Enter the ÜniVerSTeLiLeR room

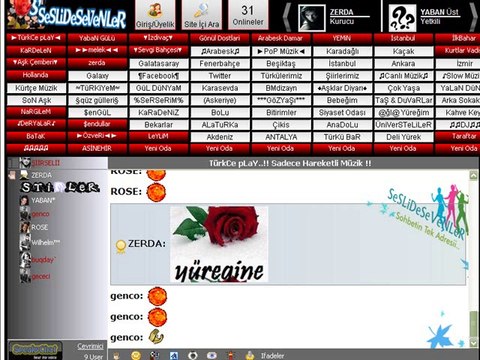coord(404,125)
